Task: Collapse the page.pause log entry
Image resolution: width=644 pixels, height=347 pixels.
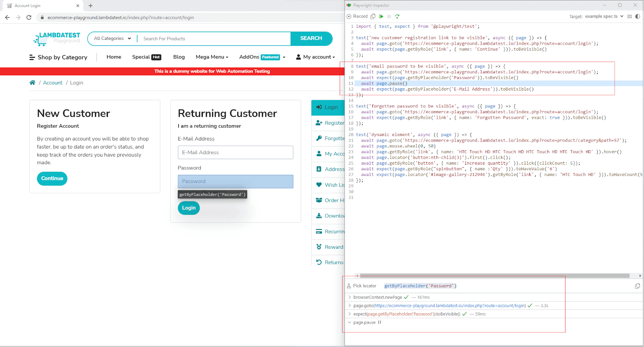Action: 349,322
